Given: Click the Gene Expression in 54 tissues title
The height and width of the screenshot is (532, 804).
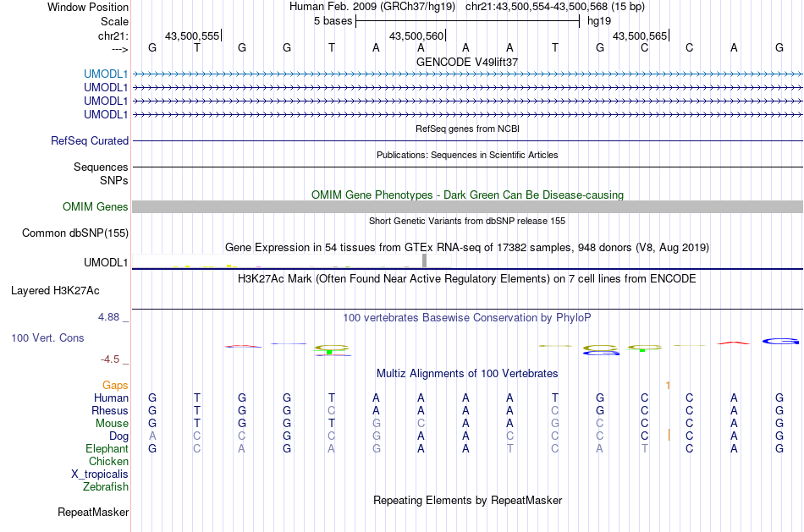Looking at the screenshot, I should 467,248.
